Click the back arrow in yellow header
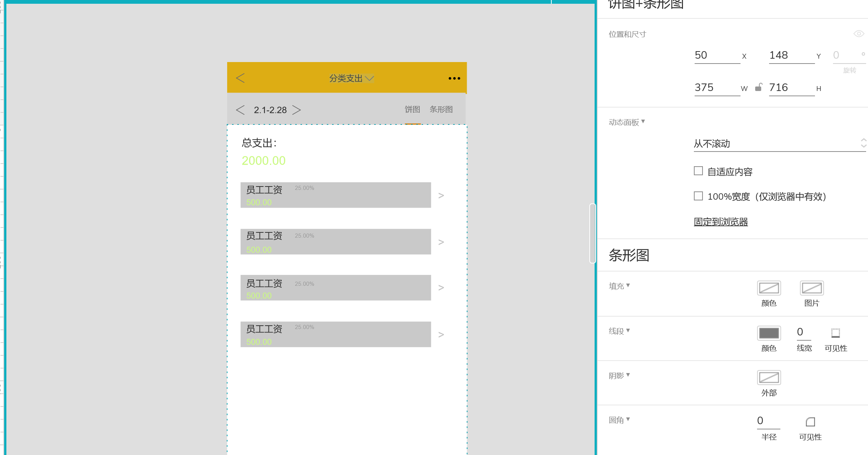This screenshot has height=455, width=868. pyautogui.click(x=240, y=78)
